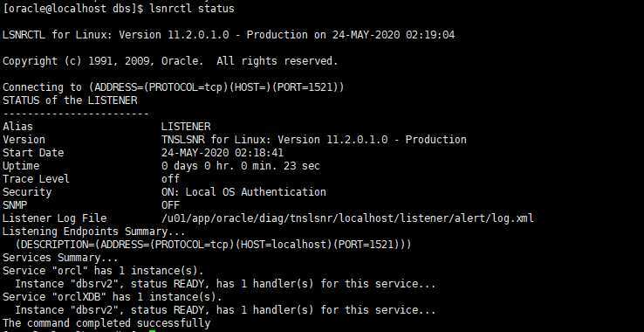The width and height of the screenshot is (644, 332).
Task: Click the Start Date value 24-MAY-2020 02:18:41
Action: [x=223, y=153]
